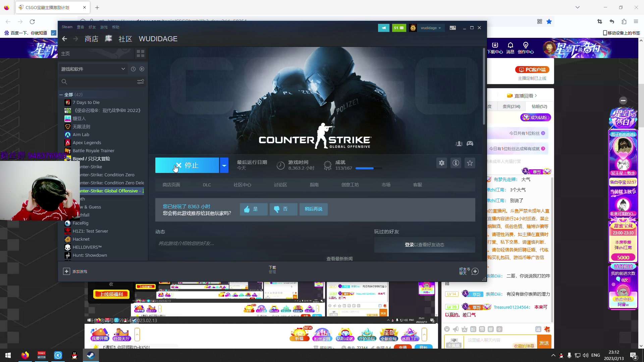This screenshot has width=644, height=362.
Task: Click the friends-who-play icon on banner
Action: pyautogui.click(x=459, y=143)
